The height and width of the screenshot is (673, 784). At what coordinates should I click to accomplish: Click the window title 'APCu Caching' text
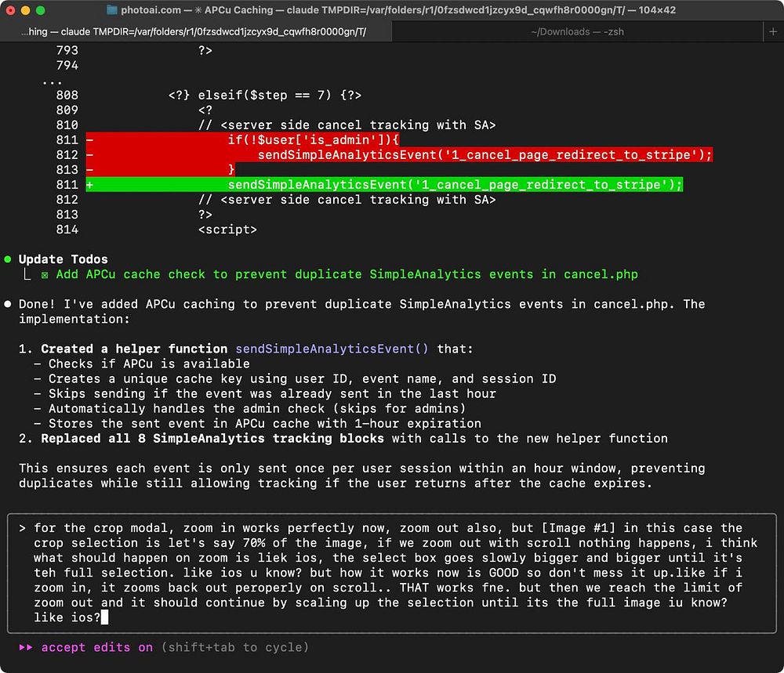(x=239, y=10)
